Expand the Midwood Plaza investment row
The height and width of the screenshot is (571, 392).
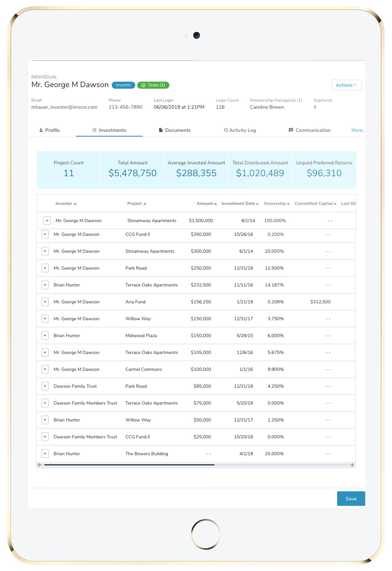click(45, 336)
